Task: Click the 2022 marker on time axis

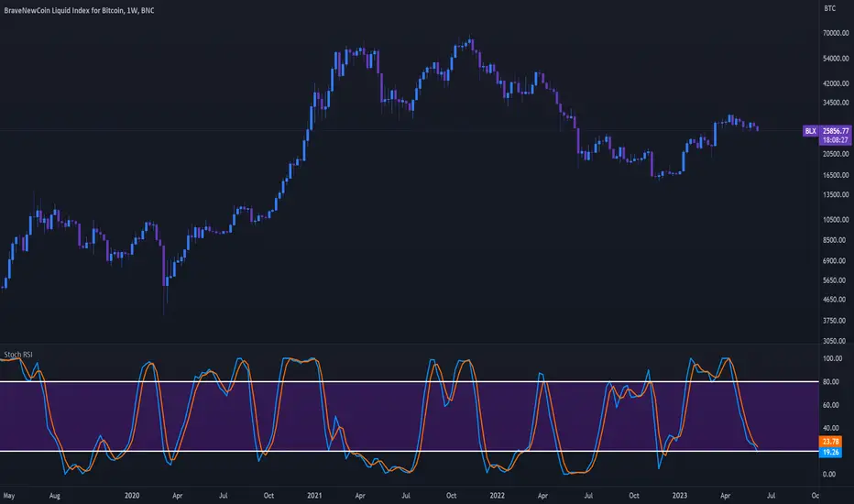Action: 497,495
